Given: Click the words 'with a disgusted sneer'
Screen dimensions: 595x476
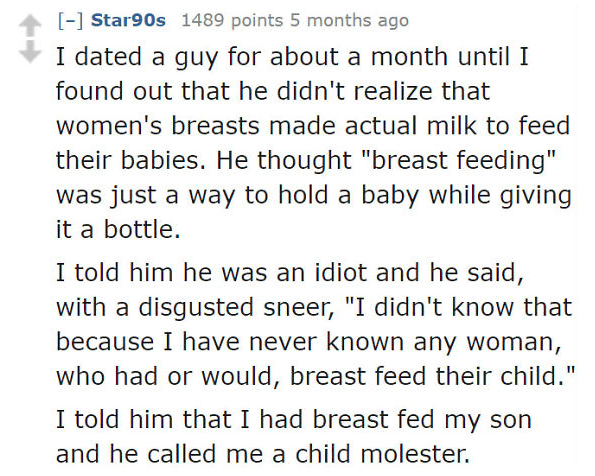Looking at the screenshot, I should (x=195, y=307).
